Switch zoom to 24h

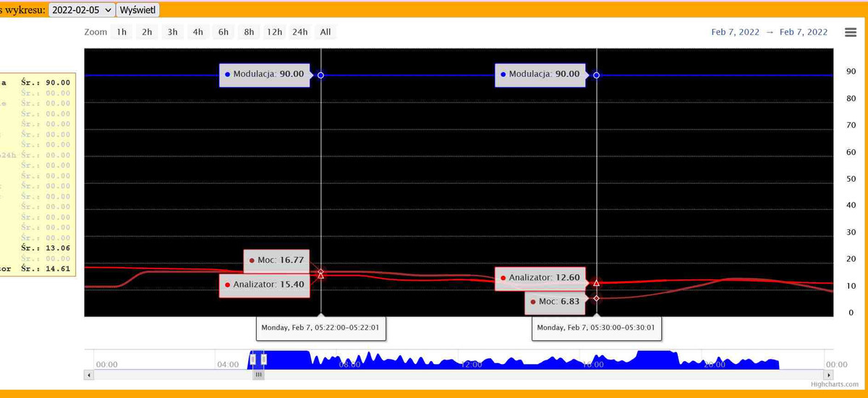pyautogui.click(x=299, y=32)
